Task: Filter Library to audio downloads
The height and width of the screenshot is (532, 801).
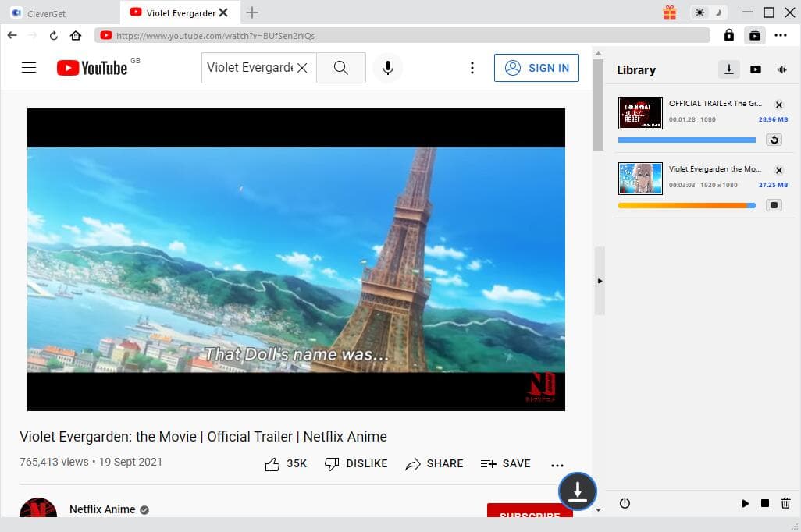Action: coord(781,69)
